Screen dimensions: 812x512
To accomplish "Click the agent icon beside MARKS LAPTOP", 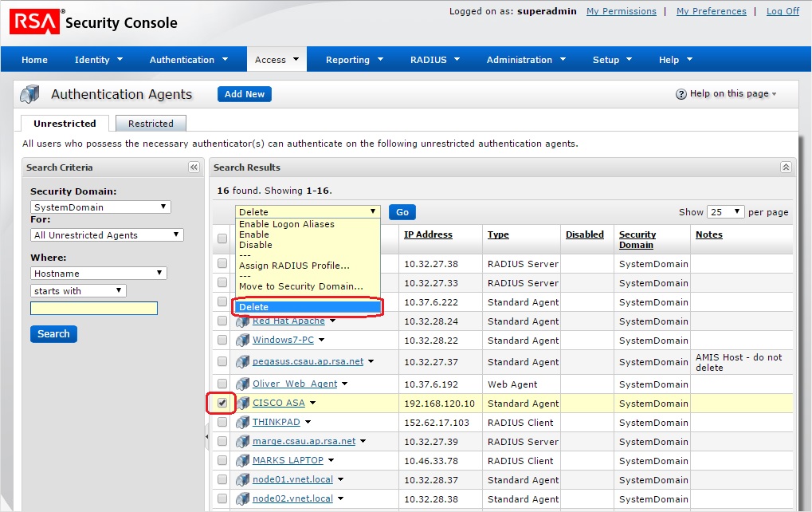I will pyautogui.click(x=243, y=461).
